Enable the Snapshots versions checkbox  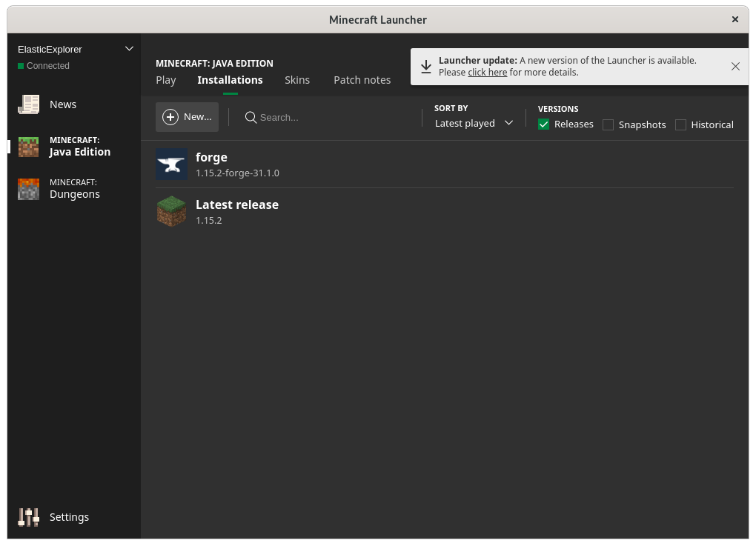(x=609, y=124)
